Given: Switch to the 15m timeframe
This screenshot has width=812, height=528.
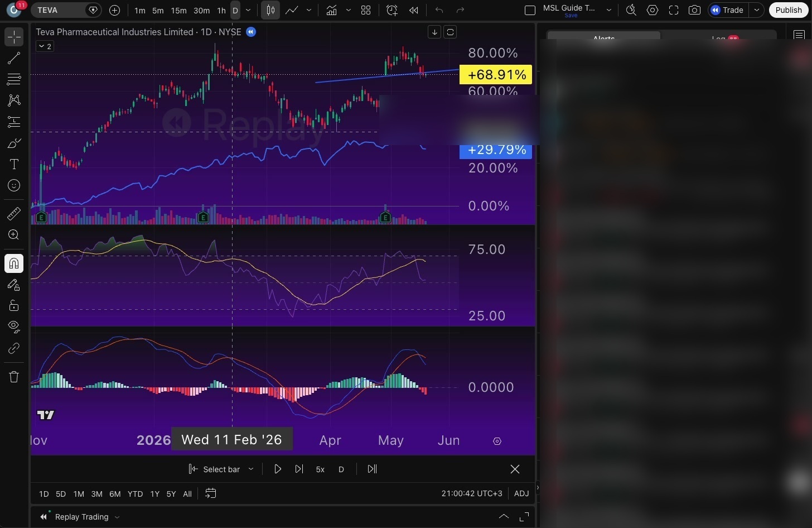Looking at the screenshot, I should point(178,10).
